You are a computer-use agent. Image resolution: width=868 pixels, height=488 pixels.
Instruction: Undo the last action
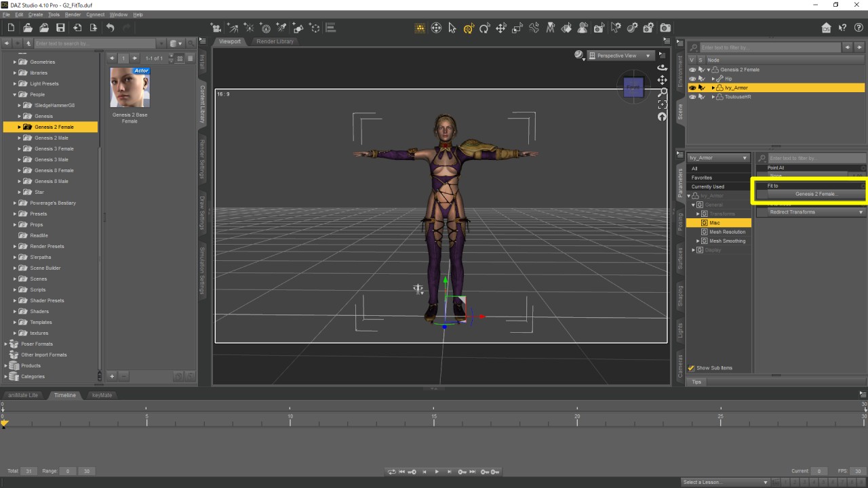110,28
